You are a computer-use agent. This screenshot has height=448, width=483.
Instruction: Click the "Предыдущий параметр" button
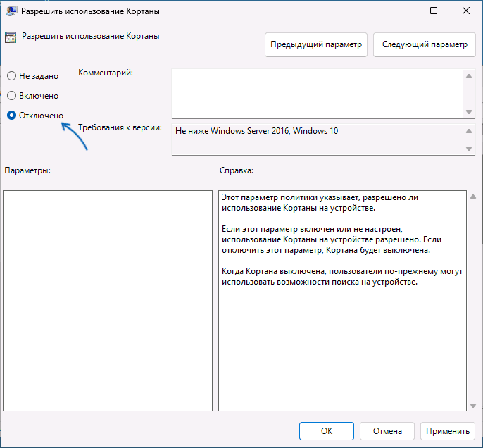click(315, 44)
